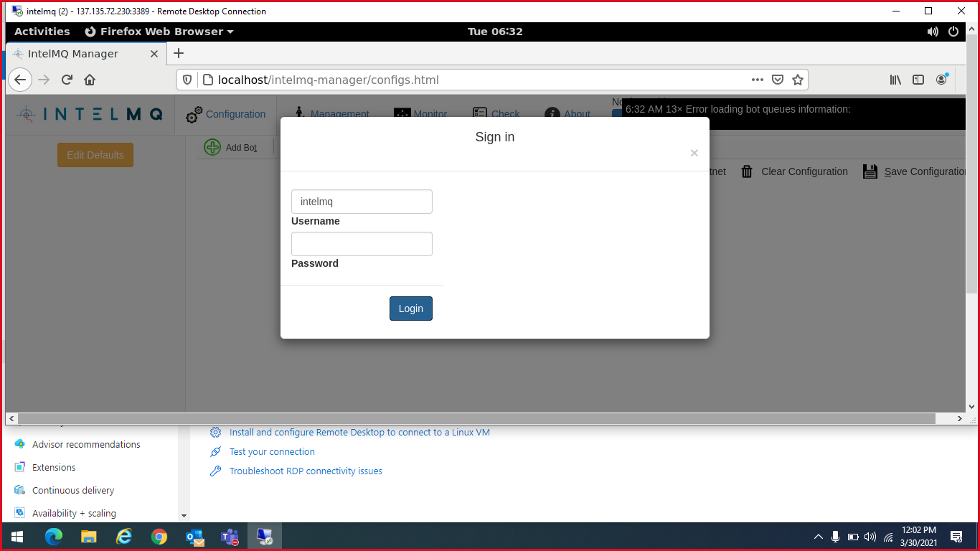The image size is (980, 551).
Task: Click the Login button
Action: tap(410, 309)
